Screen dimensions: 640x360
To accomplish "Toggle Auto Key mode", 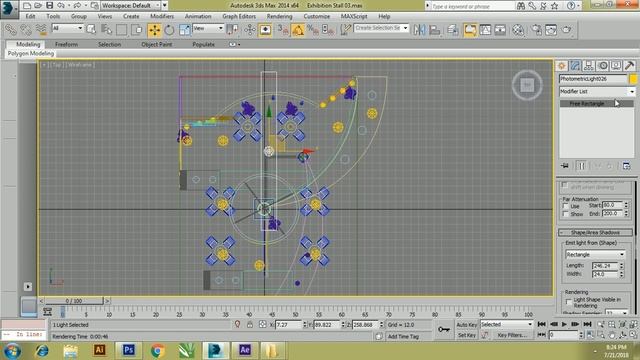I will coord(467,324).
